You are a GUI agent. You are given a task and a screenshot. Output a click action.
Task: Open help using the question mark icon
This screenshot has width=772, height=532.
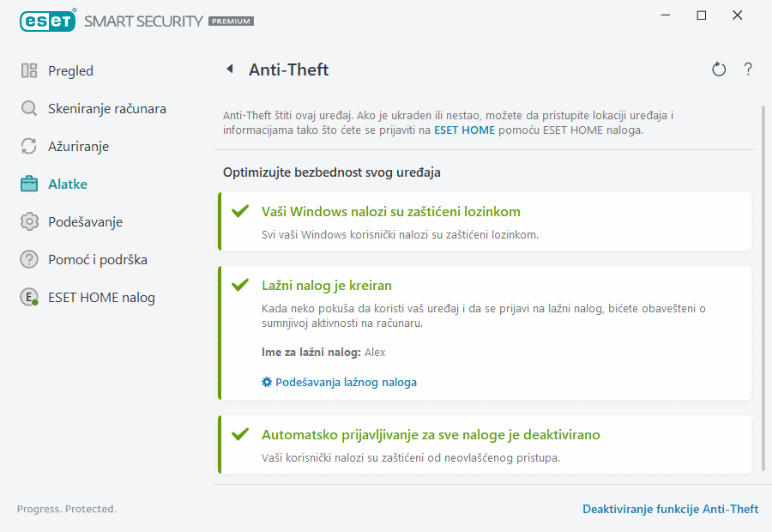[747, 70]
